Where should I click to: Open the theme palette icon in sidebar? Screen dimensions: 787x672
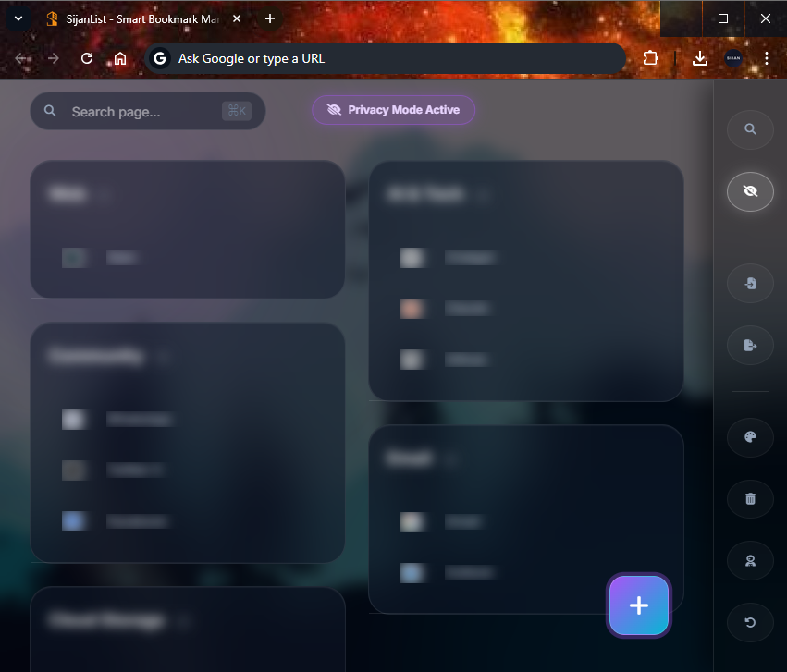pos(750,437)
